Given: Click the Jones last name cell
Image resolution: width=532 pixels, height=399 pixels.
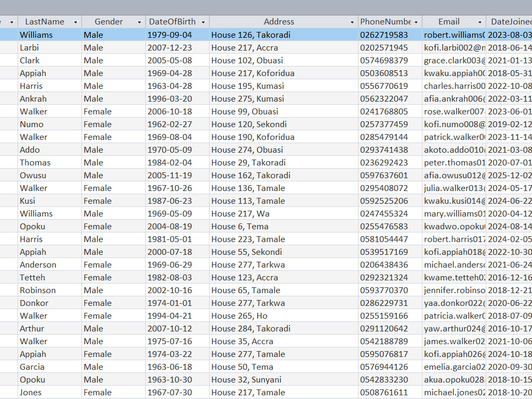Looking at the screenshot, I should (x=49, y=392).
